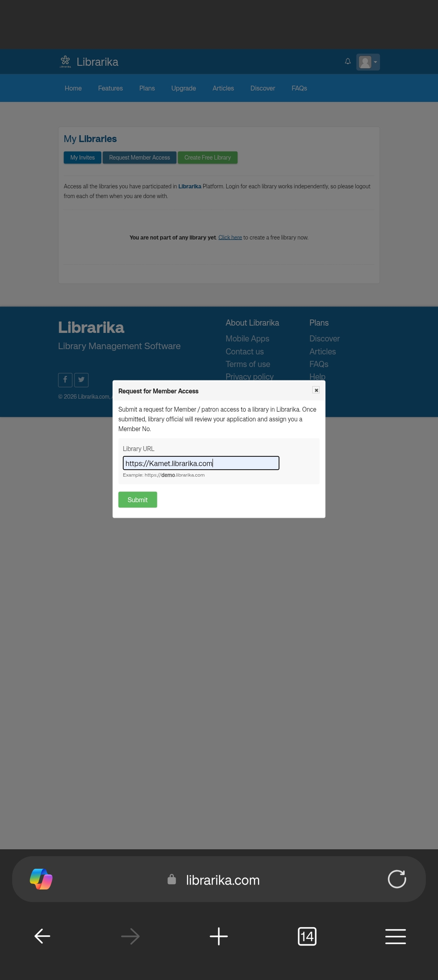Click the bold Librarika link in description
Screen dimensions: 438x980
pos(190,186)
